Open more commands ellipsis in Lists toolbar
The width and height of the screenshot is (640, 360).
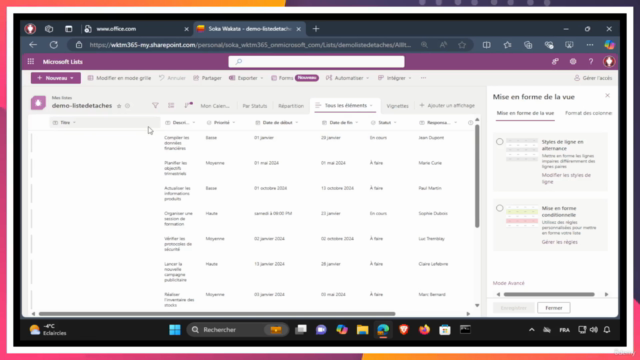(423, 78)
